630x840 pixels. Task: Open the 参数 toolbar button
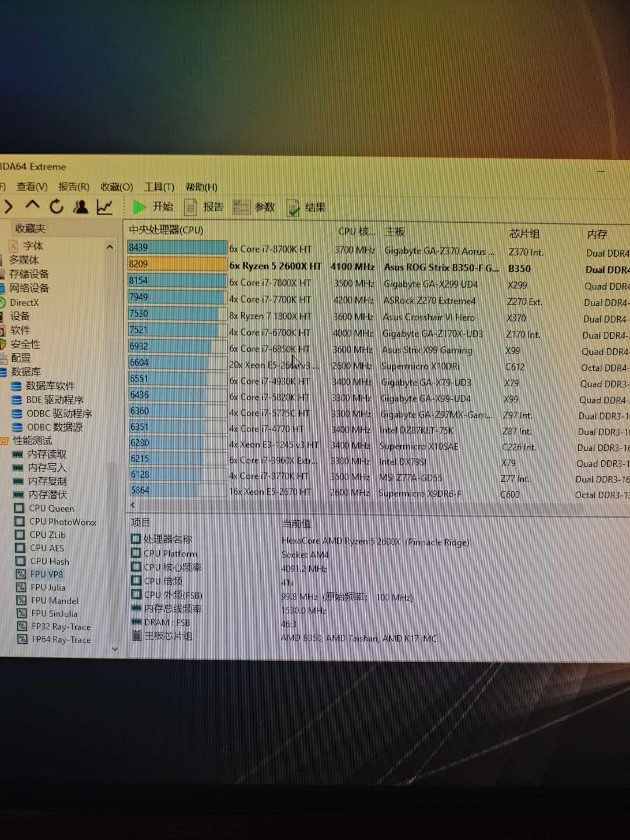pyautogui.click(x=254, y=207)
